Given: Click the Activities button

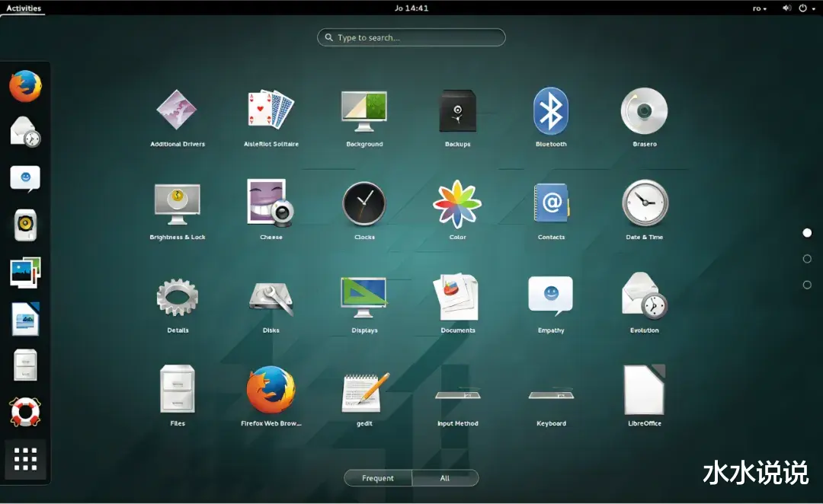Looking at the screenshot, I should tap(24, 8).
